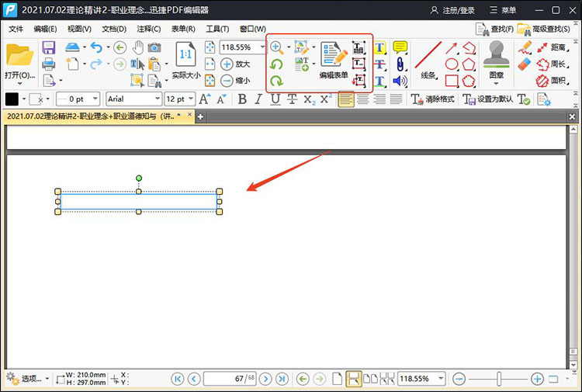Add a sticky note comment

pyautogui.click(x=400, y=47)
